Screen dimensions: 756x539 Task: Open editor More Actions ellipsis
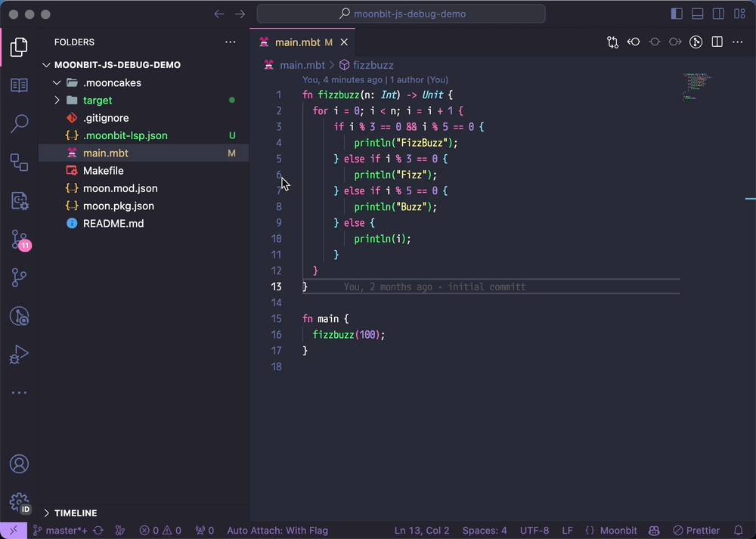738,42
